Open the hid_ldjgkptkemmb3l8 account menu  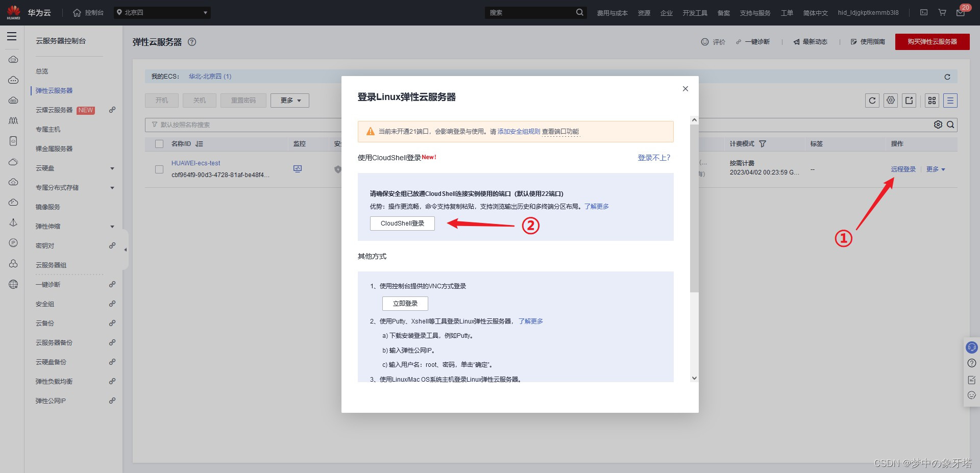coord(868,13)
